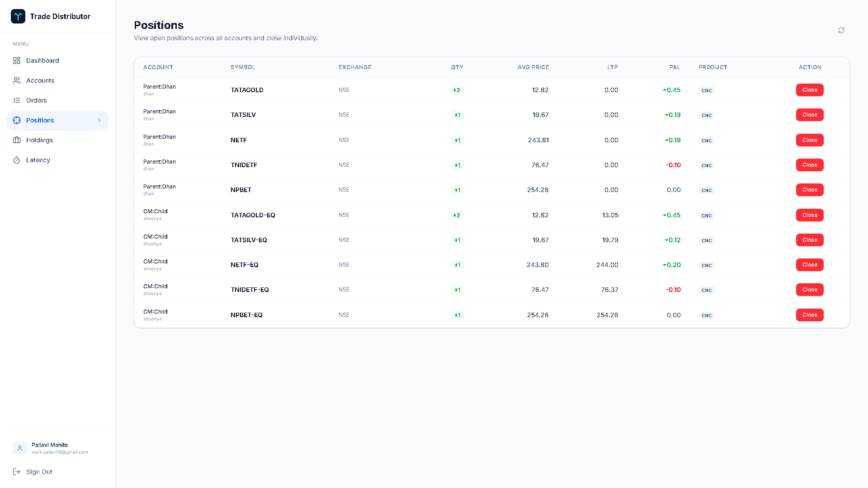Viewport: 868px width, 488px height.
Task: Open the Positions menu item
Action: tap(40, 120)
